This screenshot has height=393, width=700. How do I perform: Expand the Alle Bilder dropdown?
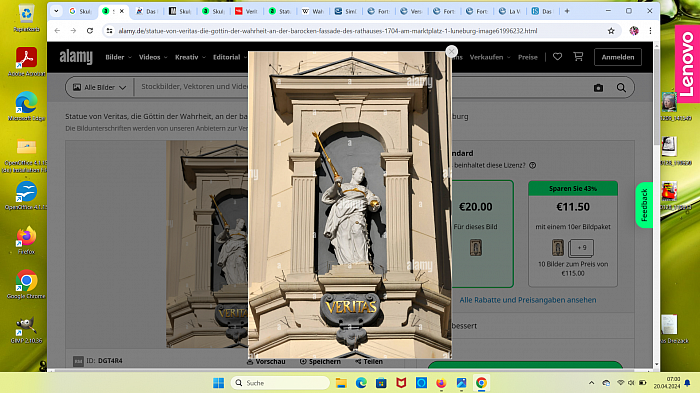(x=100, y=88)
